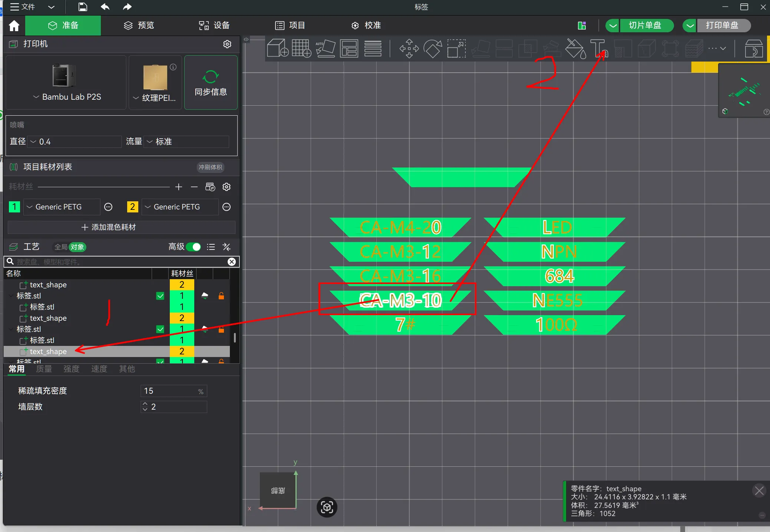Click the 同步信息 sync button

tap(211, 82)
